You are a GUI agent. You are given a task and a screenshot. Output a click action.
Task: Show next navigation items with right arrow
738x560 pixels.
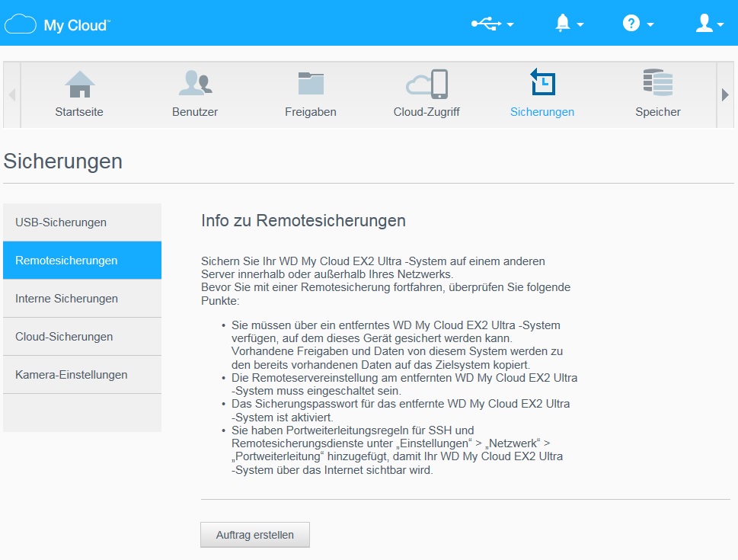(x=725, y=94)
